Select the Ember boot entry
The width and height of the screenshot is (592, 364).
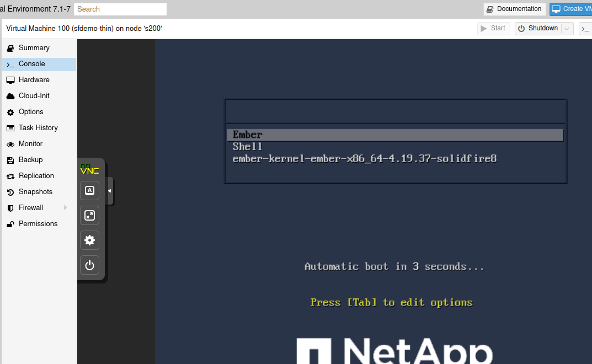point(395,135)
